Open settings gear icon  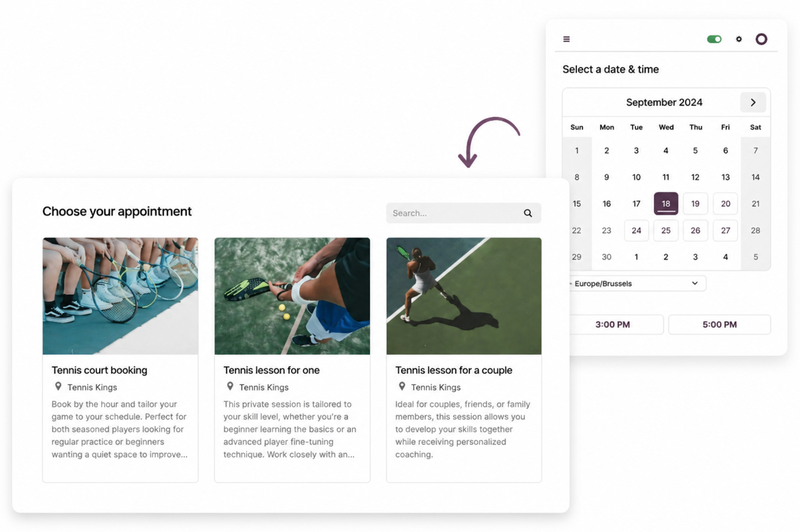[739, 39]
